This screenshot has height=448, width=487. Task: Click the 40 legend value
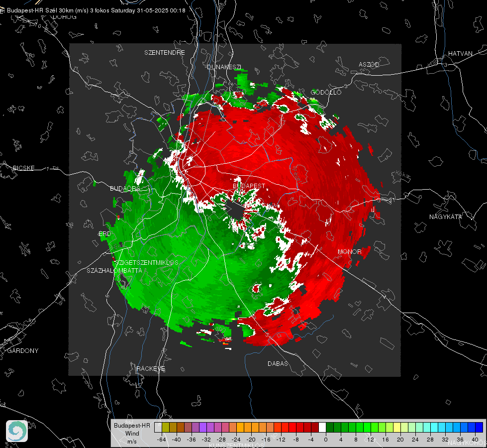pos(475,440)
